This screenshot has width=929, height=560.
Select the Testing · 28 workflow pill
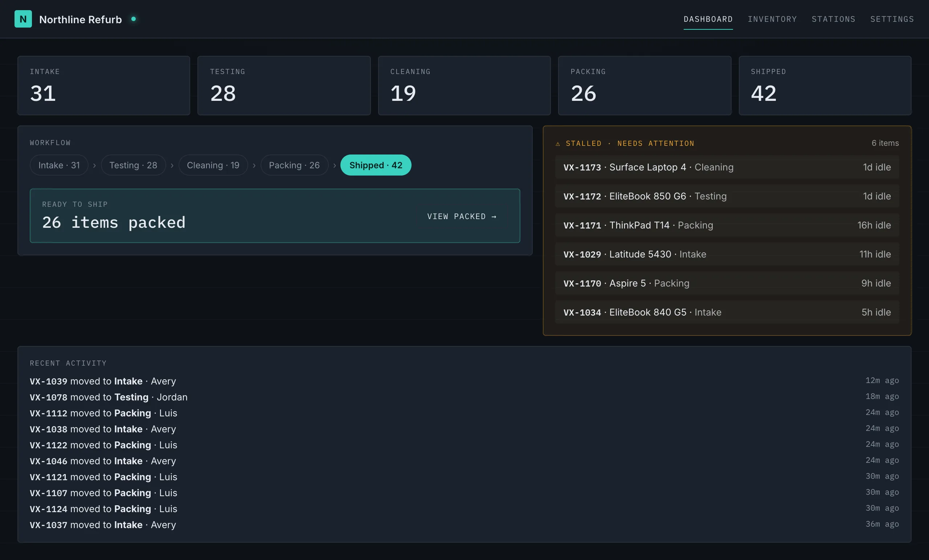[133, 165]
